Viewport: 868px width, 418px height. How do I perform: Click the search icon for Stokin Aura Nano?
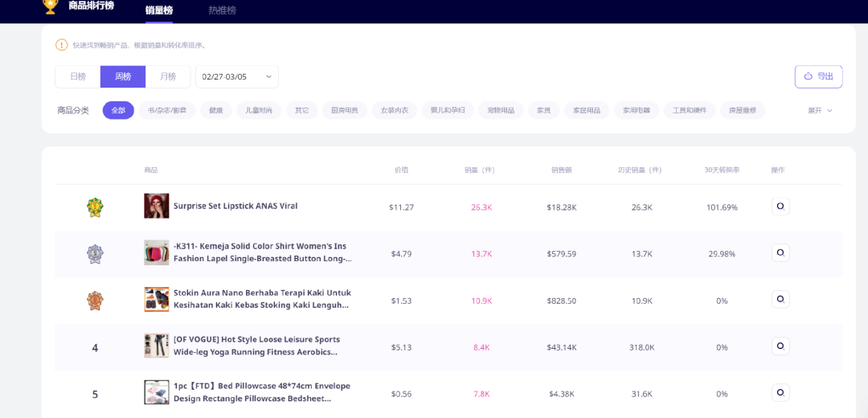coord(780,300)
